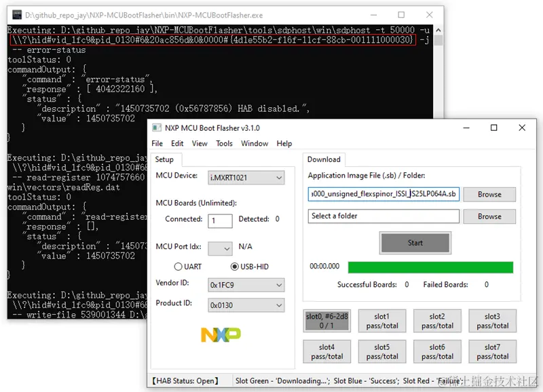The height and width of the screenshot is (392, 543).
Task: Open the Window menu
Action: (255, 143)
